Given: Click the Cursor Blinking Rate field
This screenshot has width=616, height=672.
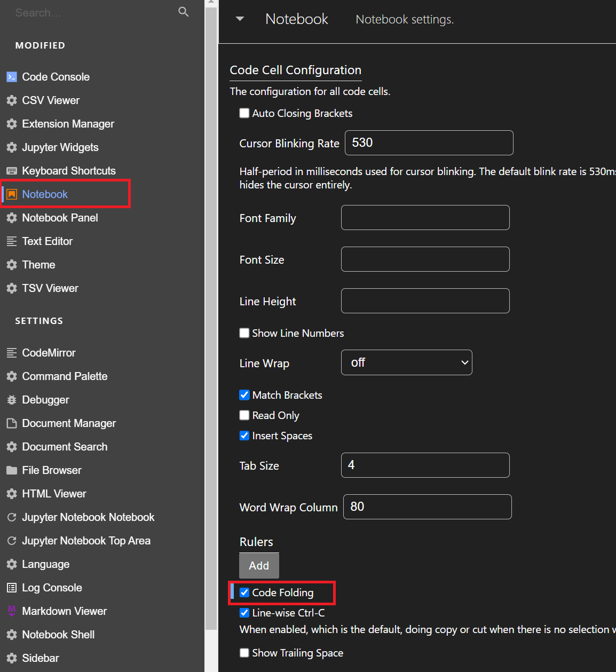Looking at the screenshot, I should 429,143.
